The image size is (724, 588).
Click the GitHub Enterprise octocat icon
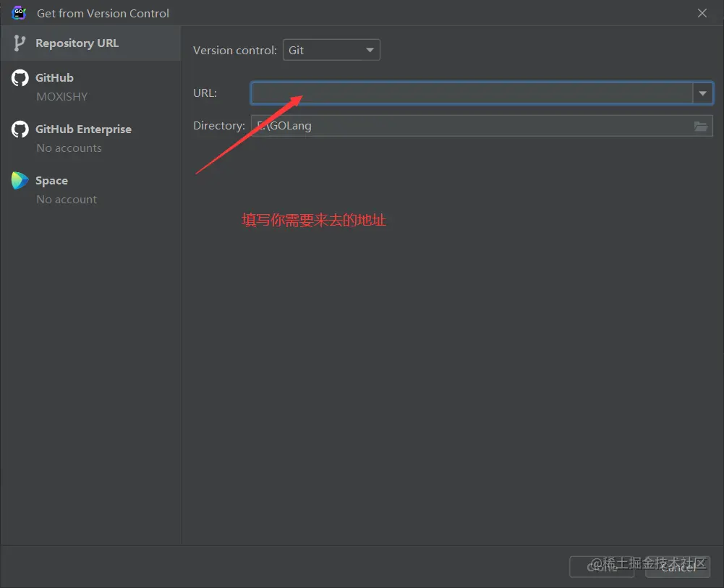pos(20,129)
